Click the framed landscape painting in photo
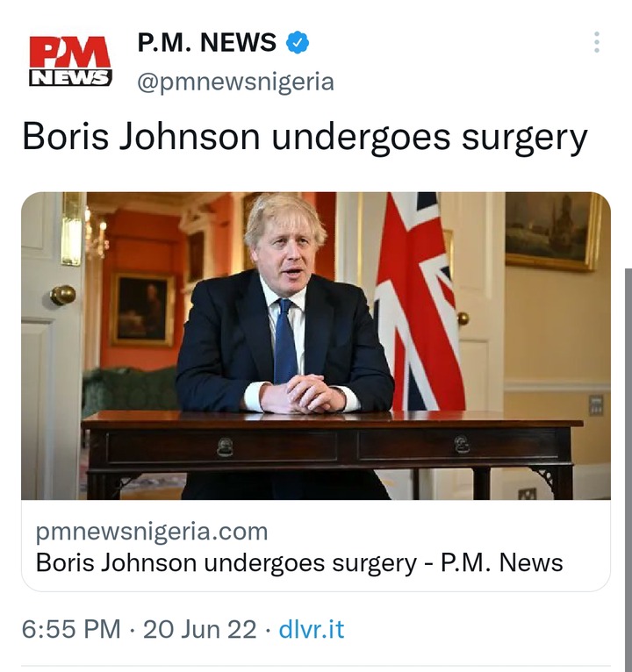The width and height of the screenshot is (632, 672). tap(553, 231)
